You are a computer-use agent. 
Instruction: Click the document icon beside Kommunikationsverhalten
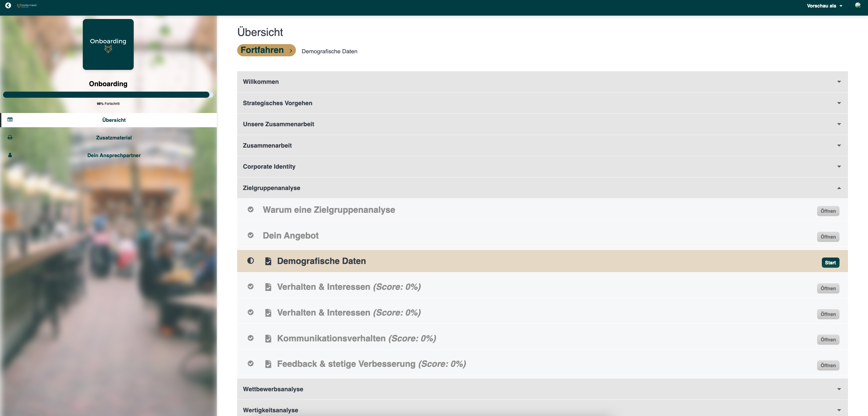tap(268, 338)
